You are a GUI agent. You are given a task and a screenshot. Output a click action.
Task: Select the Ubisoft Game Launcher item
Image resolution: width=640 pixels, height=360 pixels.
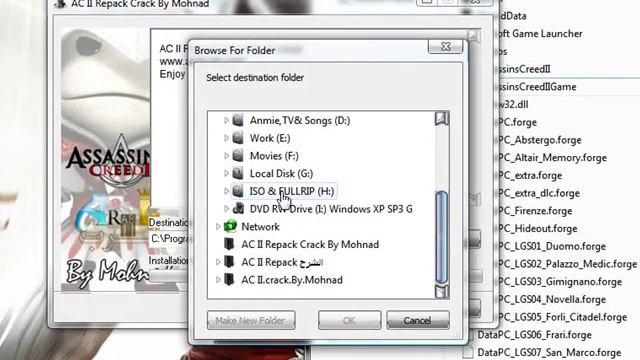pyautogui.click(x=540, y=33)
